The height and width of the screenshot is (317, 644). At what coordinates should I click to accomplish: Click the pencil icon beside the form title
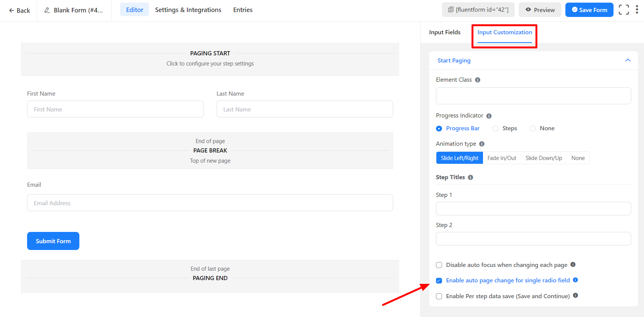click(47, 10)
